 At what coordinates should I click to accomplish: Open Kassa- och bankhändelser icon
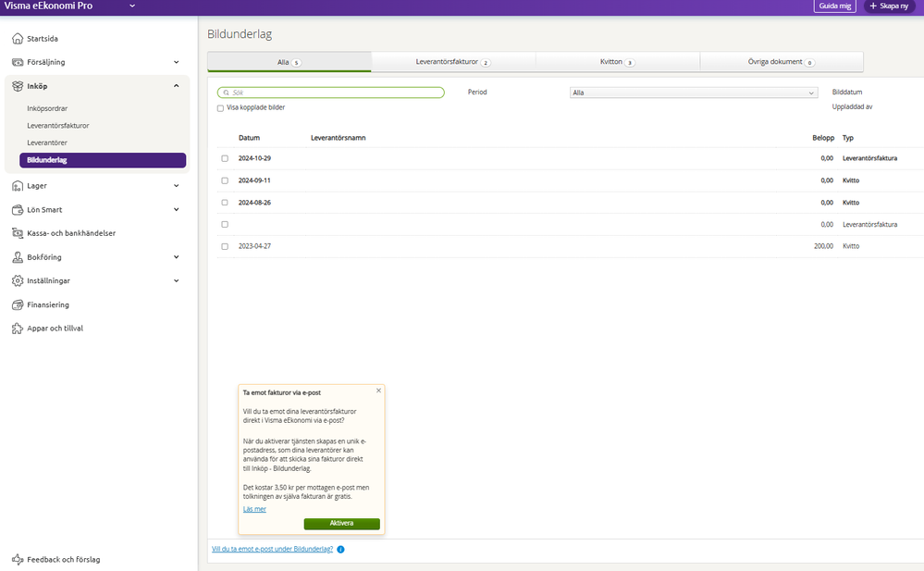18,233
